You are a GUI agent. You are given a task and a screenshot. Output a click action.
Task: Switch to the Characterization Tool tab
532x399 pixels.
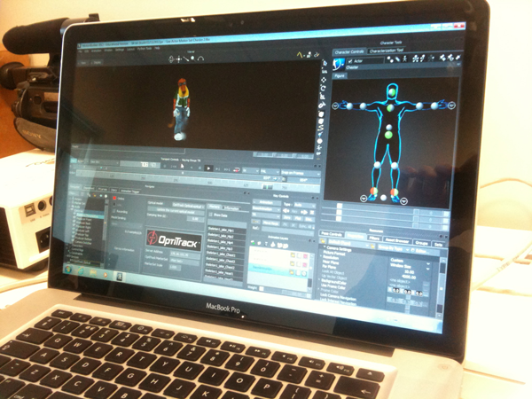(x=386, y=51)
